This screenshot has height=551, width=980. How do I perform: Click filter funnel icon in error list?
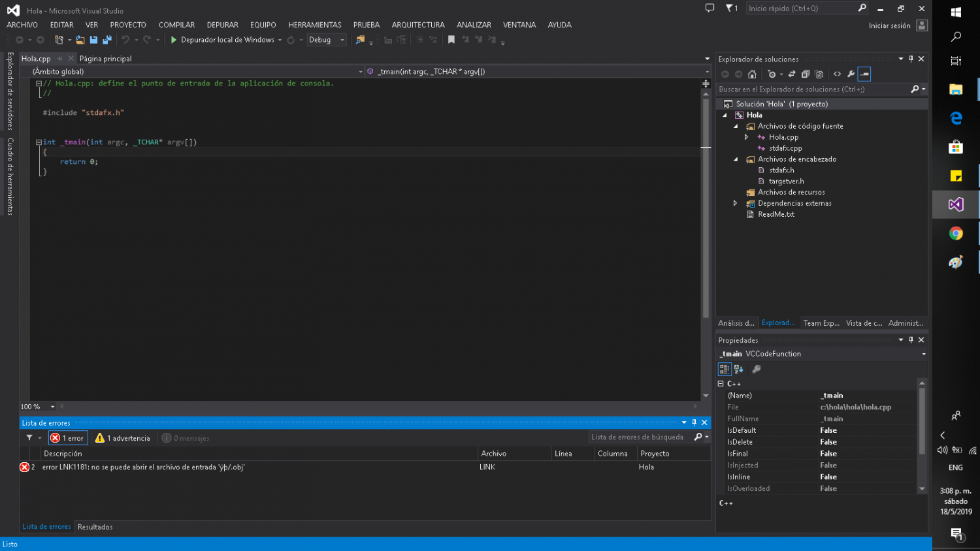click(x=29, y=437)
